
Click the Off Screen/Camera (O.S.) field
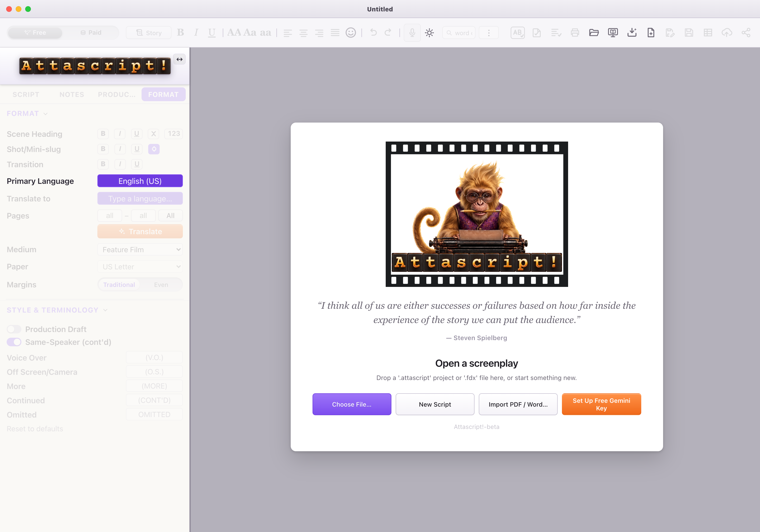[x=154, y=372]
